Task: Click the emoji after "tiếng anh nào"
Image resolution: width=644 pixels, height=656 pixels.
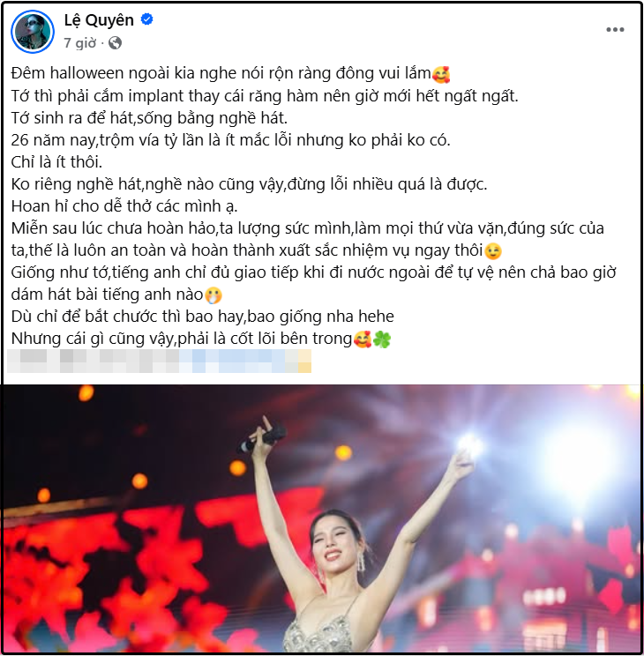Action: (x=213, y=295)
